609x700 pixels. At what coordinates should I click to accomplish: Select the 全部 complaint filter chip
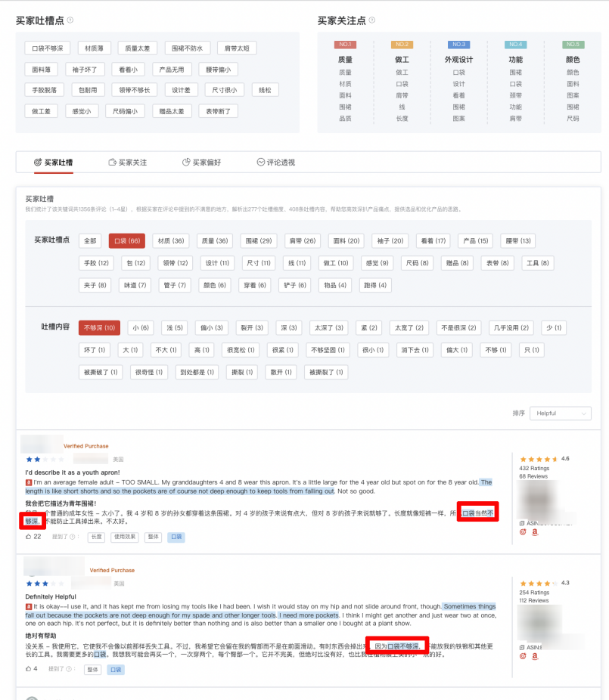click(90, 240)
